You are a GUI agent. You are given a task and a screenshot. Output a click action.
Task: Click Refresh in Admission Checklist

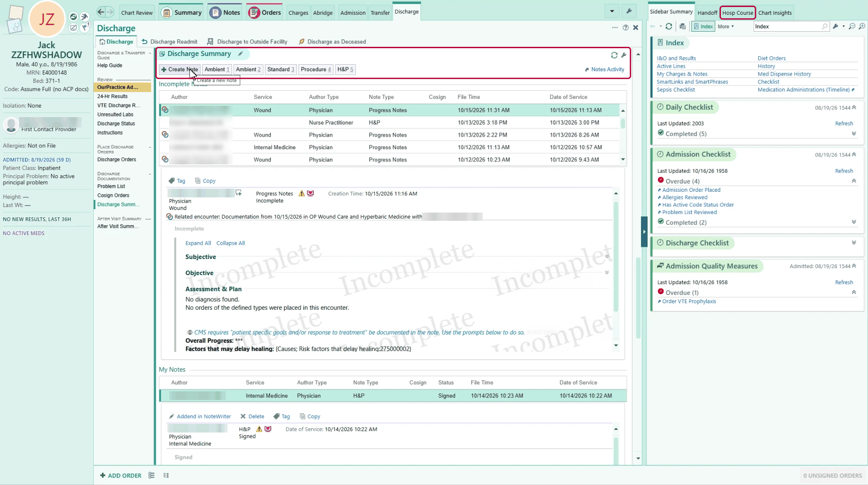click(844, 171)
